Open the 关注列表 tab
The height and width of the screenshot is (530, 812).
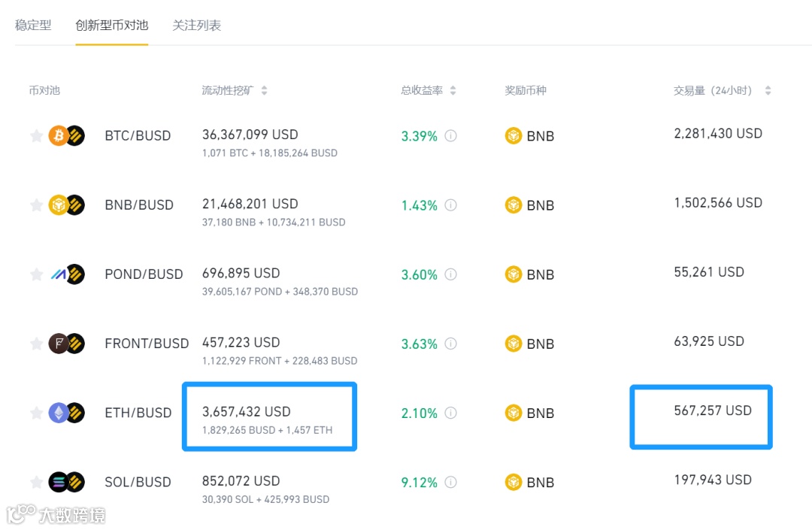click(x=197, y=25)
